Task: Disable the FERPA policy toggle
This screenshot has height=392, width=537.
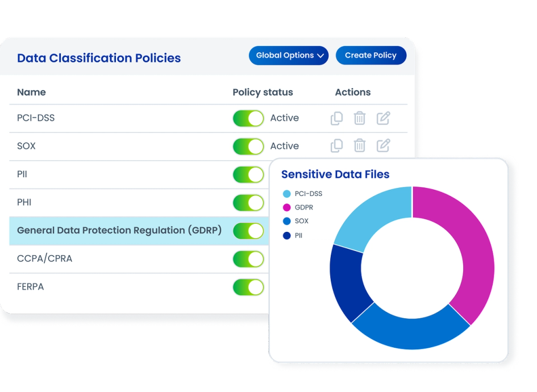Action: pos(248,287)
